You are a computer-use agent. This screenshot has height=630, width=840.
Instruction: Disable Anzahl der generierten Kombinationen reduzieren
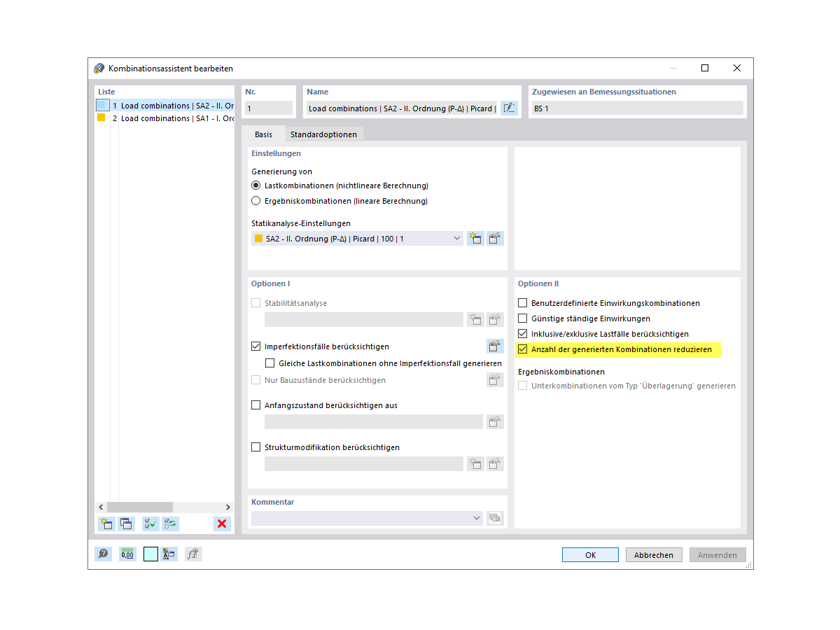pyautogui.click(x=521, y=349)
